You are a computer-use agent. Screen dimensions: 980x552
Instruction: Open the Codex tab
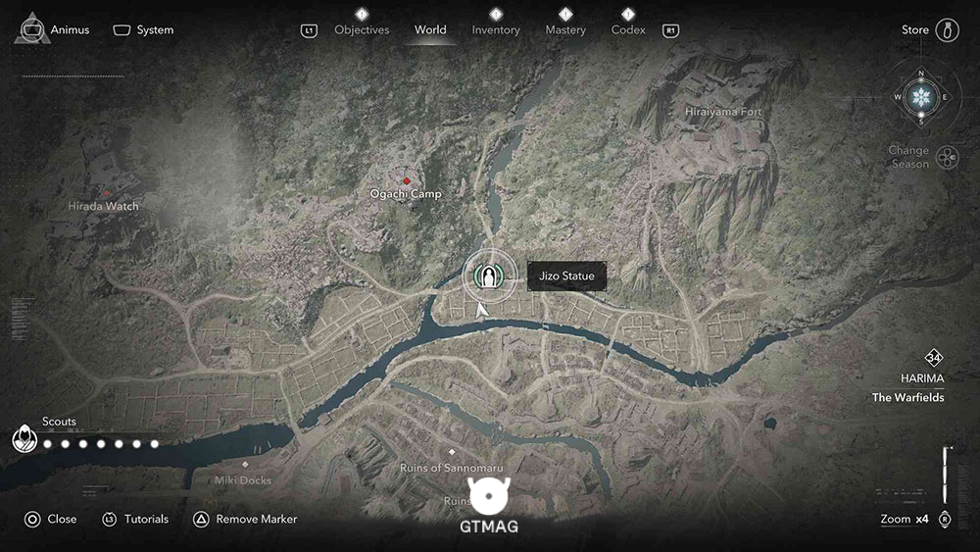point(628,30)
